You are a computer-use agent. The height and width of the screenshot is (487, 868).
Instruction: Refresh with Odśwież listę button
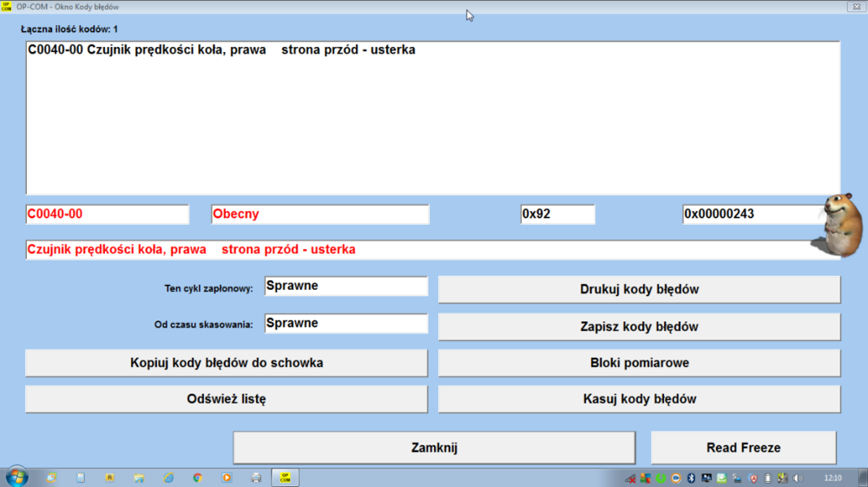227,399
